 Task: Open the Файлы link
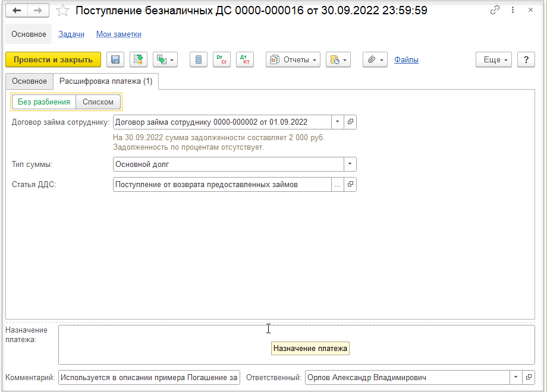pos(407,59)
